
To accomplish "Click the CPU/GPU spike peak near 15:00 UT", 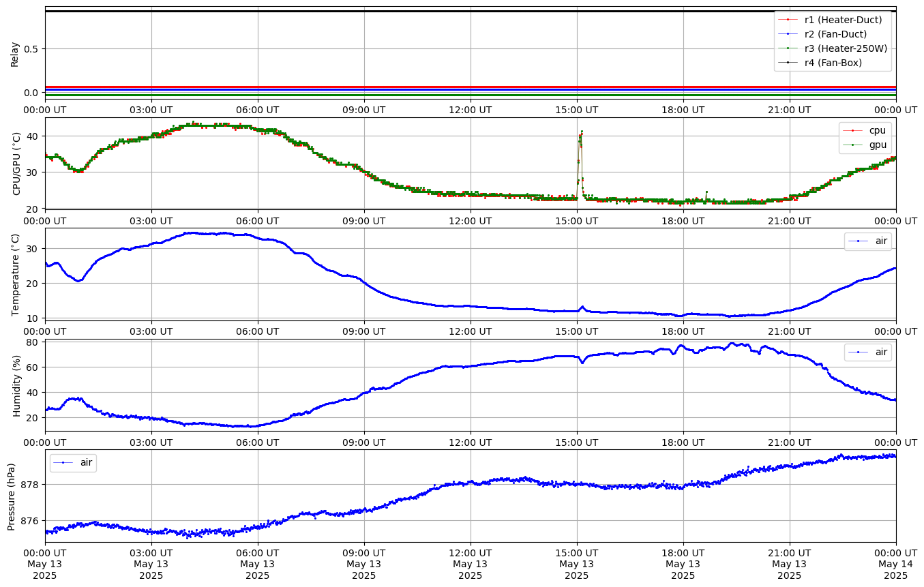I will tap(582, 131).
